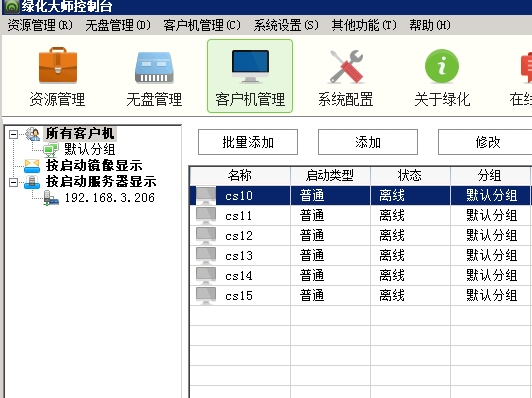Click the 批量添加 button

[248, 142]
